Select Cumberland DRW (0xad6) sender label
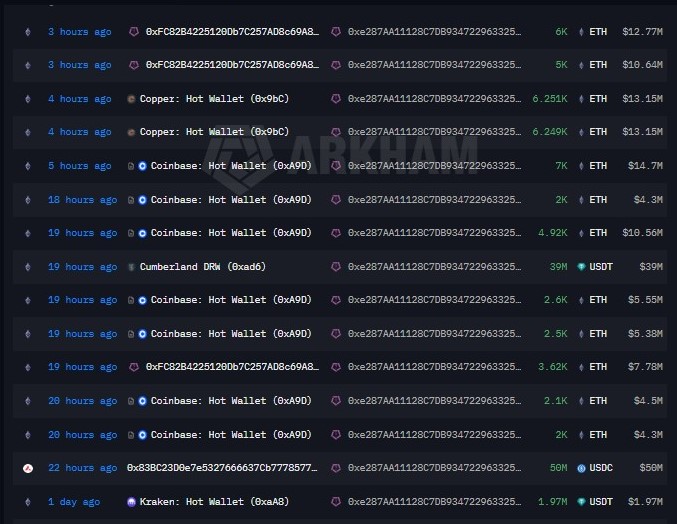The image size is (677, 524). tap(202, 267)
